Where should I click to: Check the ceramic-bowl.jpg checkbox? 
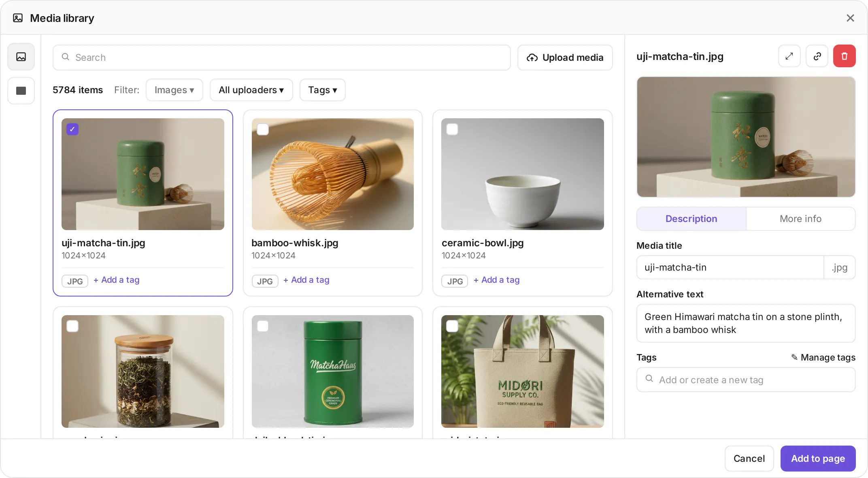tap(452, 129)
